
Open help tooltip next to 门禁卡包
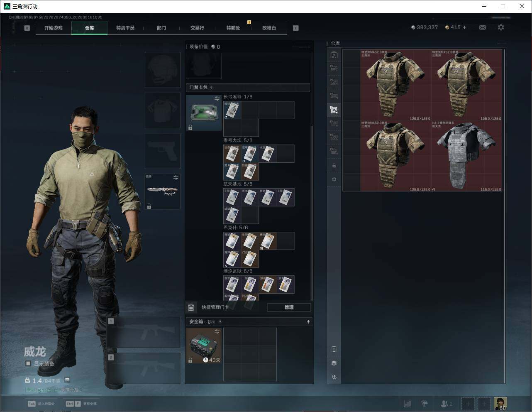pos(212,88)
